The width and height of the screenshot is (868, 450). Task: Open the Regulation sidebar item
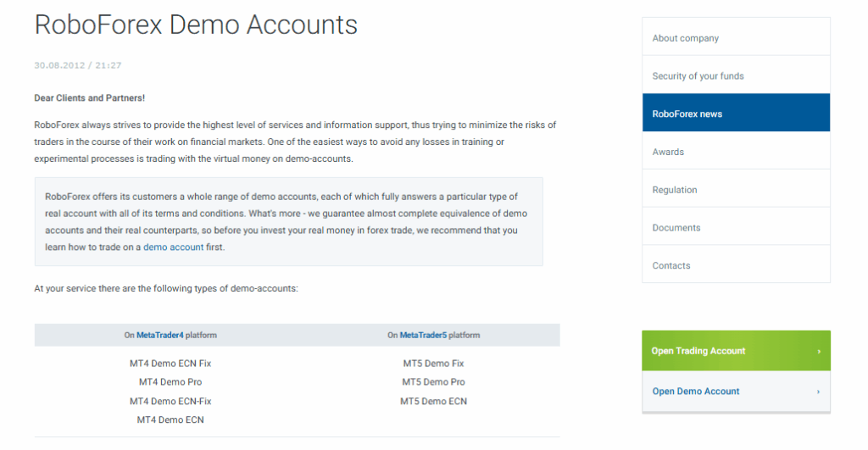[x=736, y=189]
